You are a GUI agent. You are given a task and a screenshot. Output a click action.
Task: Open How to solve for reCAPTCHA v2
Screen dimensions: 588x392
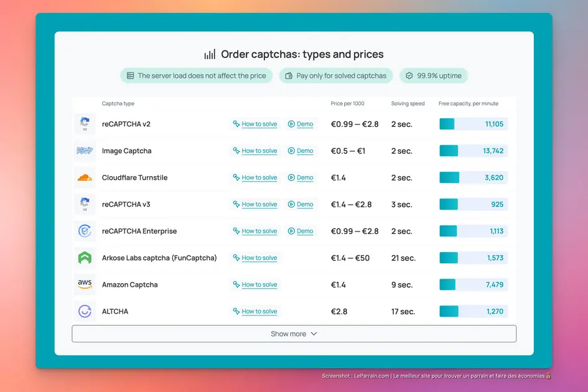259,124
